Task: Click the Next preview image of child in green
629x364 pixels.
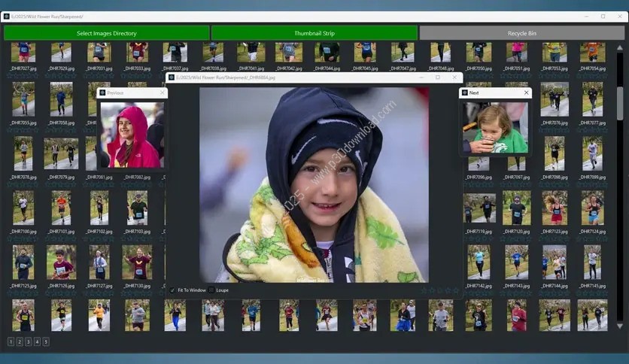Action: point(495,128)
